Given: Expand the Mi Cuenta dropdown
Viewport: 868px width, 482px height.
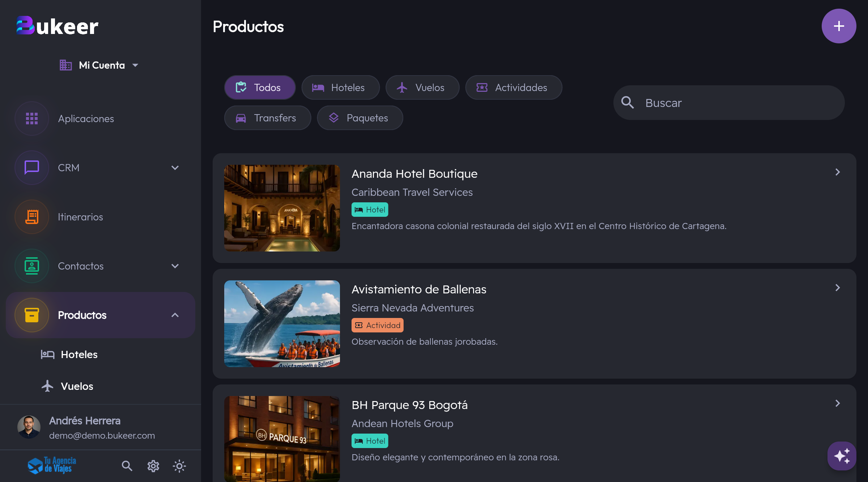Looking at the screenshot, I should 135,65.
